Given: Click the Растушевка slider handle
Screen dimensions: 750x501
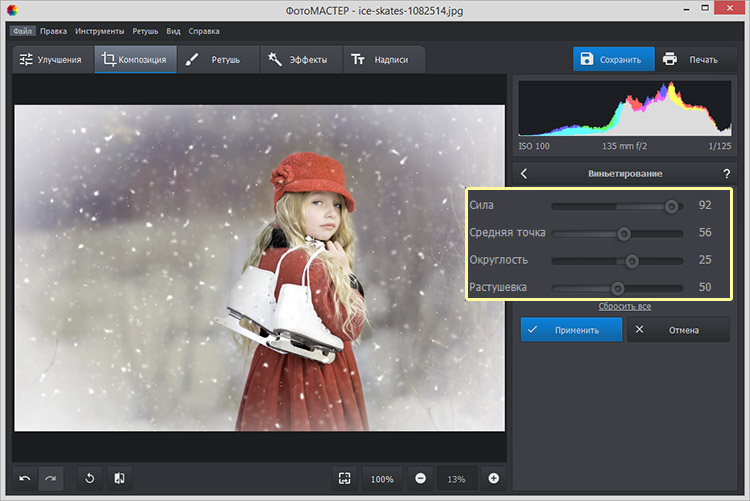Looking at the screenshot, I should click(x=618, y=289).
